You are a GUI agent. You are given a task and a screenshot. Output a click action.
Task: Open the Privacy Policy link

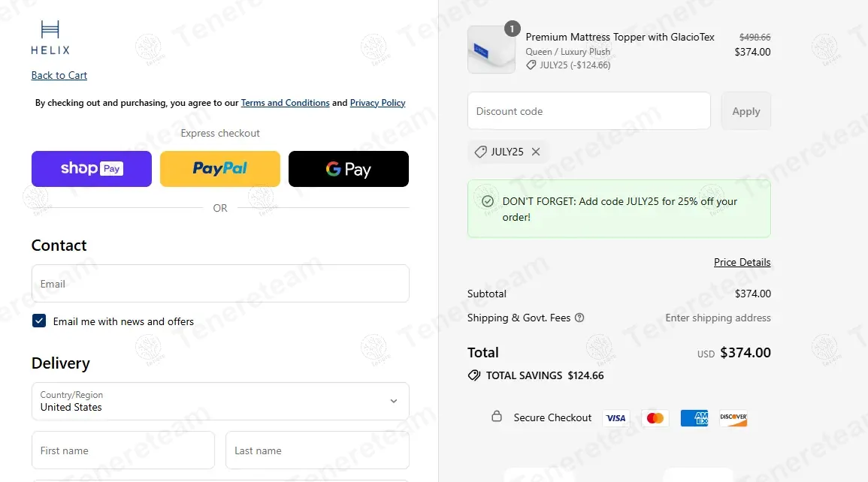click(377, 103)
